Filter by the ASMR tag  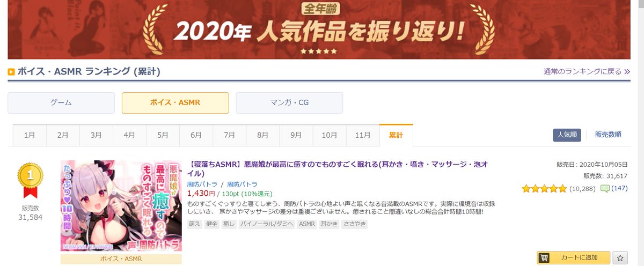coord(306,224)
